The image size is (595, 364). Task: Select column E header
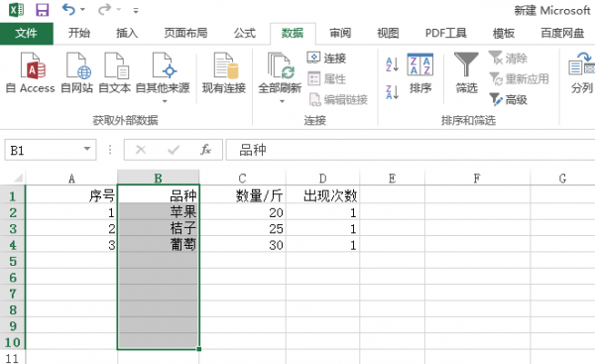coord(392,178)
